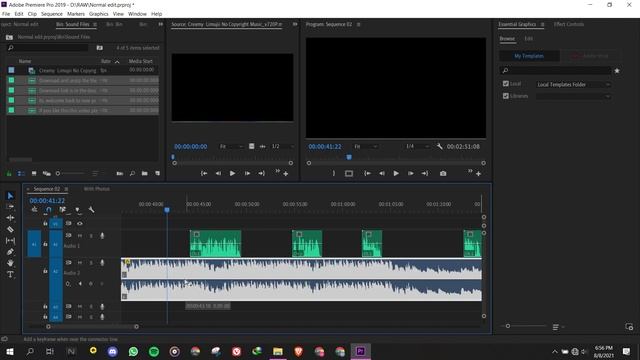Enable voice-over record on Audio 1
This screenshot has height=360, width=640.
102,236
